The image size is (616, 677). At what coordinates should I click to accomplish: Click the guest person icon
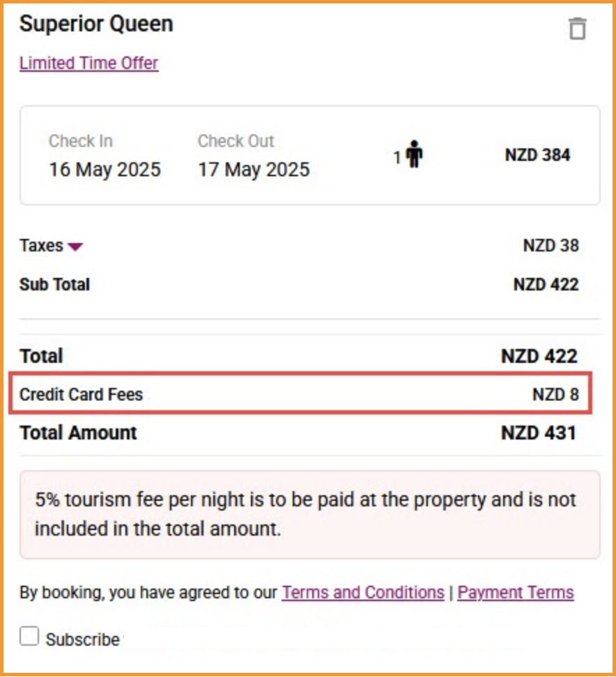pos(414,154)
